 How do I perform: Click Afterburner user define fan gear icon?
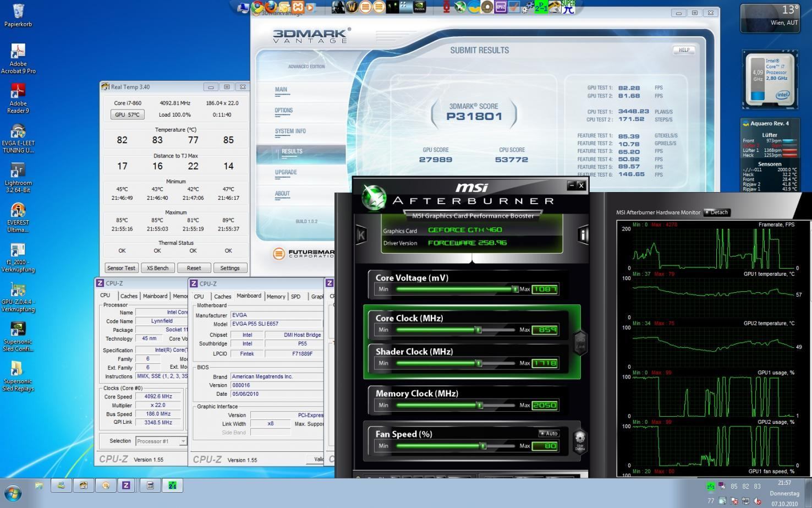coord(580,441)
